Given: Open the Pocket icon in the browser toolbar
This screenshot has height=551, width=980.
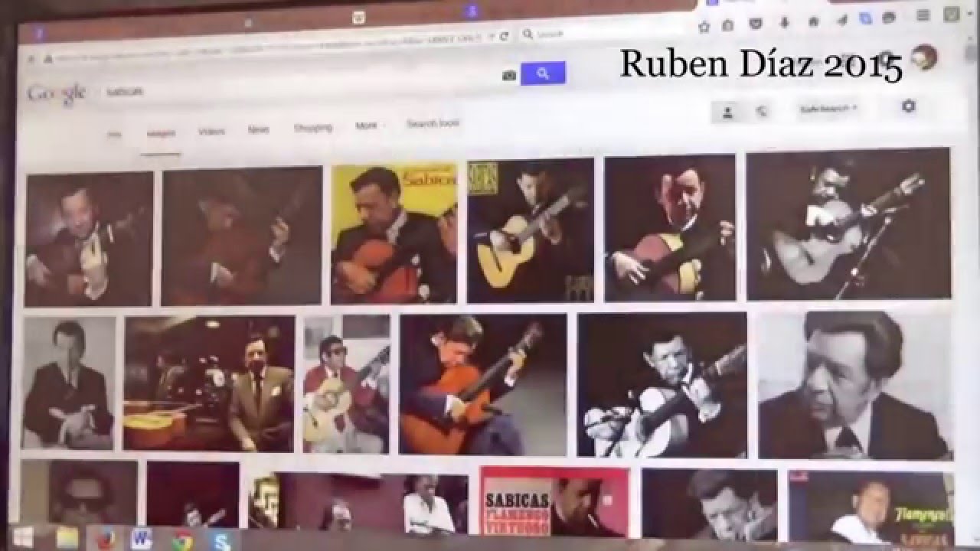Looking at the screenshot, I should tap(754, 24).
